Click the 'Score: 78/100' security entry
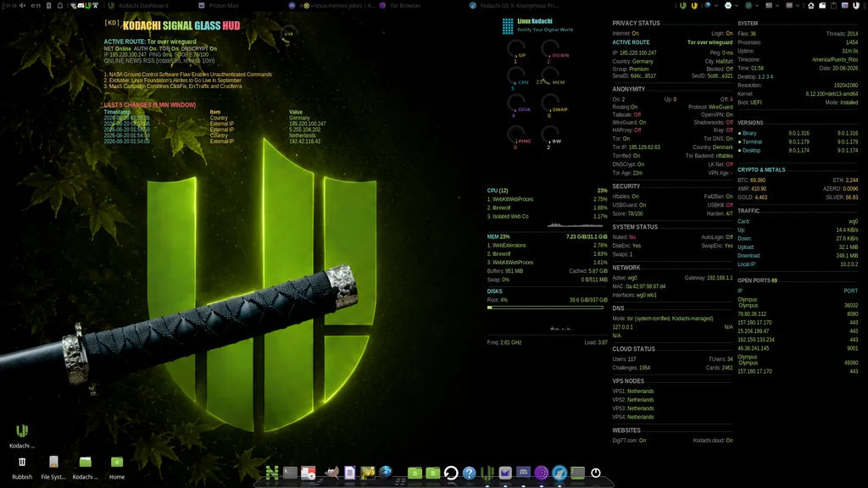 point(628,213)
